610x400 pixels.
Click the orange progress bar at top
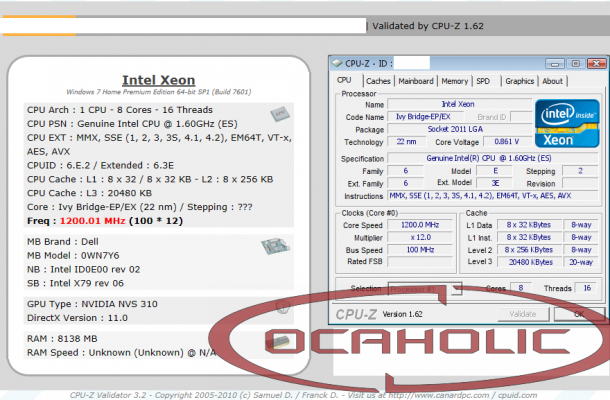pos(180,27)
